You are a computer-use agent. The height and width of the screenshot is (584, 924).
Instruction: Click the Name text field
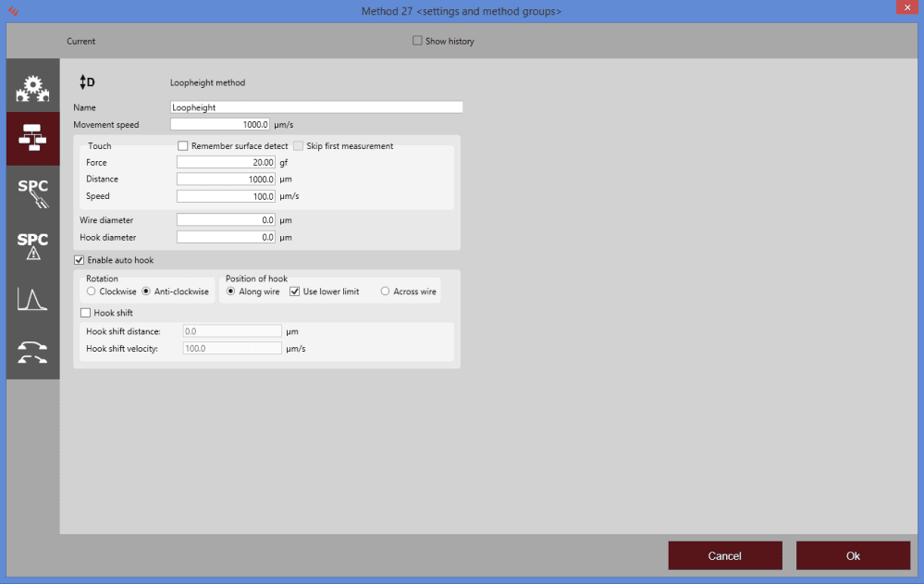point(315,107)
